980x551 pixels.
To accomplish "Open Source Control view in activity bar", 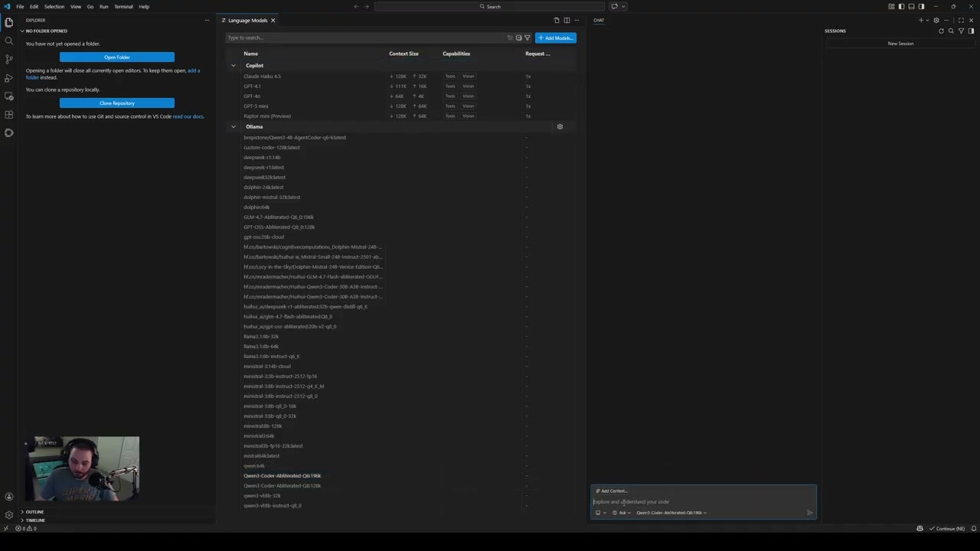I will click(x=9, y=59).
